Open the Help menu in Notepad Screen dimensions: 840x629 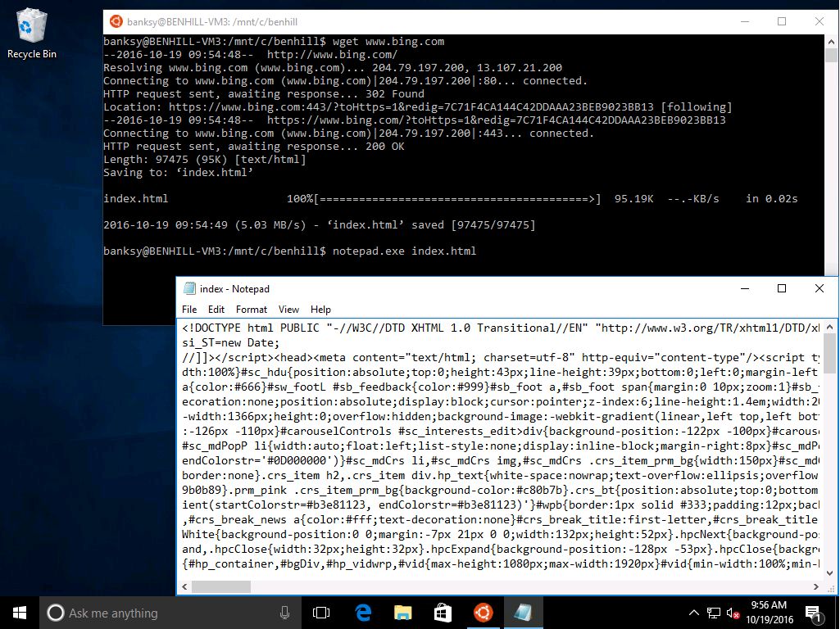(320, 310)
